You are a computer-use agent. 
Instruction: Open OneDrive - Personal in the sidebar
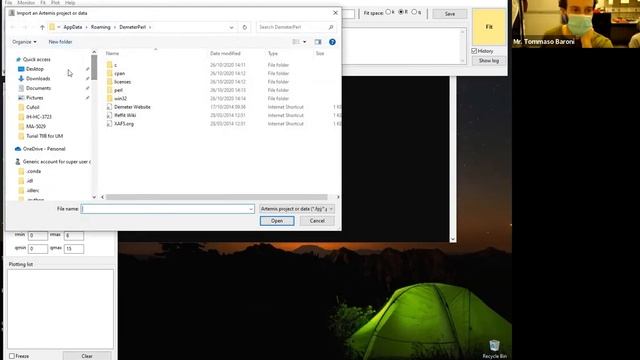point(44,149)
